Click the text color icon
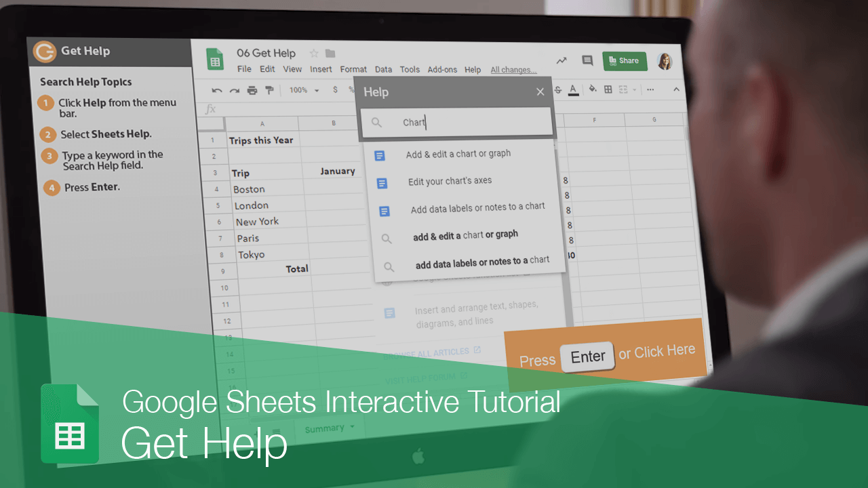The image size is (868, 488). (x=574, y=90)
